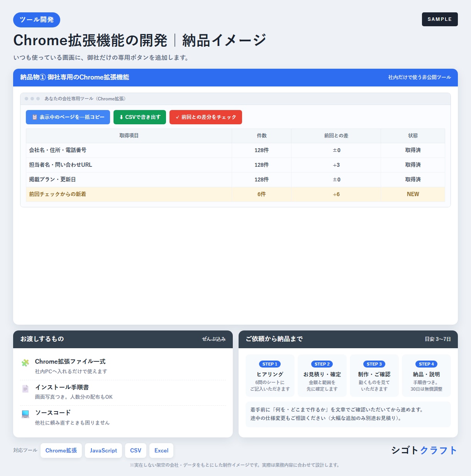Click the シゴトクラフト logo
Image resolution: width=471 pixels, height=476 pixels.
[x=424, y=451]
